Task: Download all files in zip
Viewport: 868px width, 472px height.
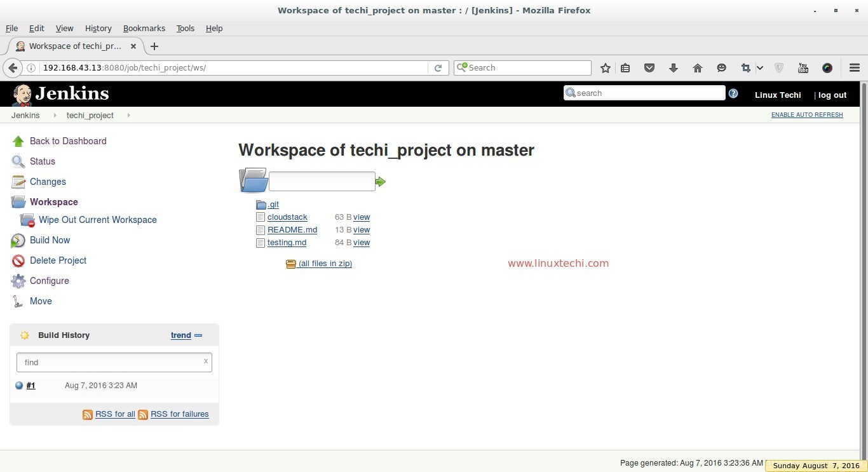Action: (x=325, y=263)
